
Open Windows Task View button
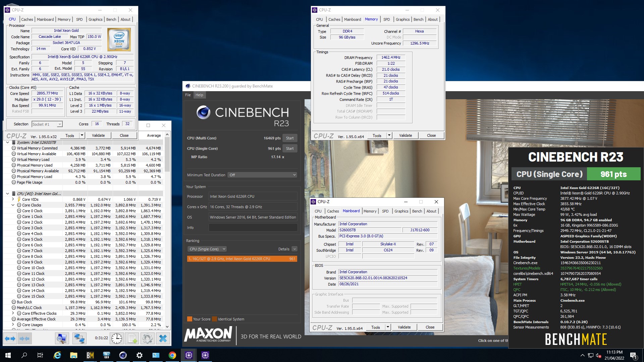[40, 355]
